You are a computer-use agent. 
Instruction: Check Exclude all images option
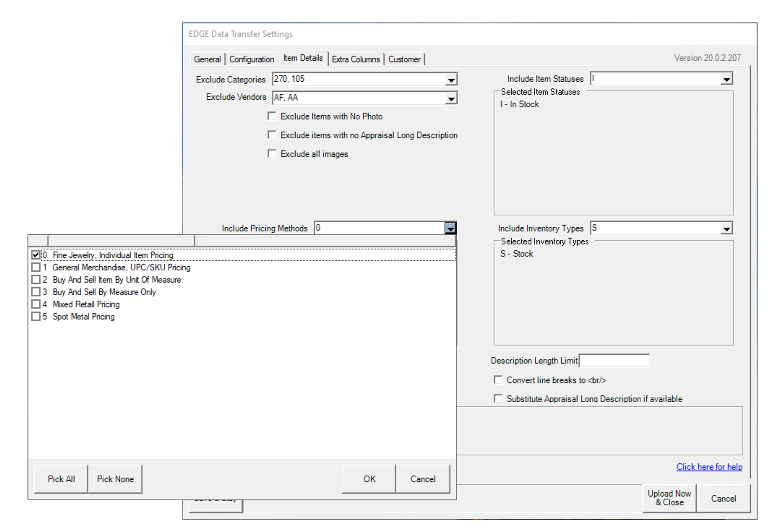point(272,154)
